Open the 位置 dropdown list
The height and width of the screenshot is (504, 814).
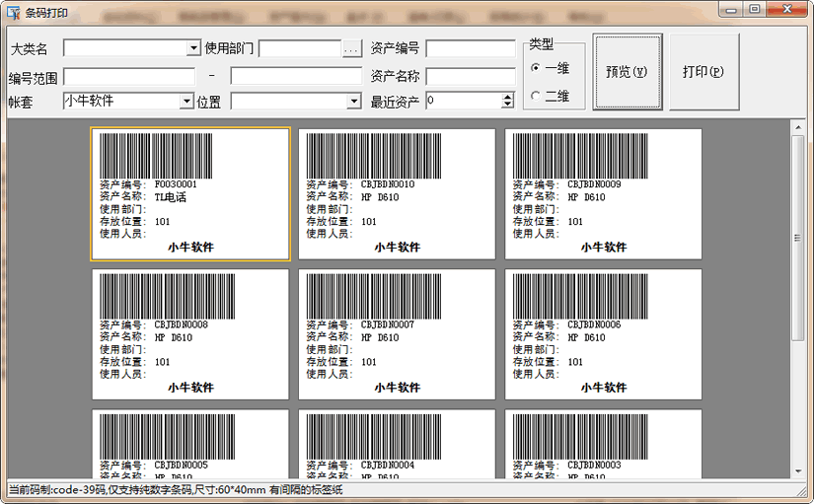(x=354, y=102)
